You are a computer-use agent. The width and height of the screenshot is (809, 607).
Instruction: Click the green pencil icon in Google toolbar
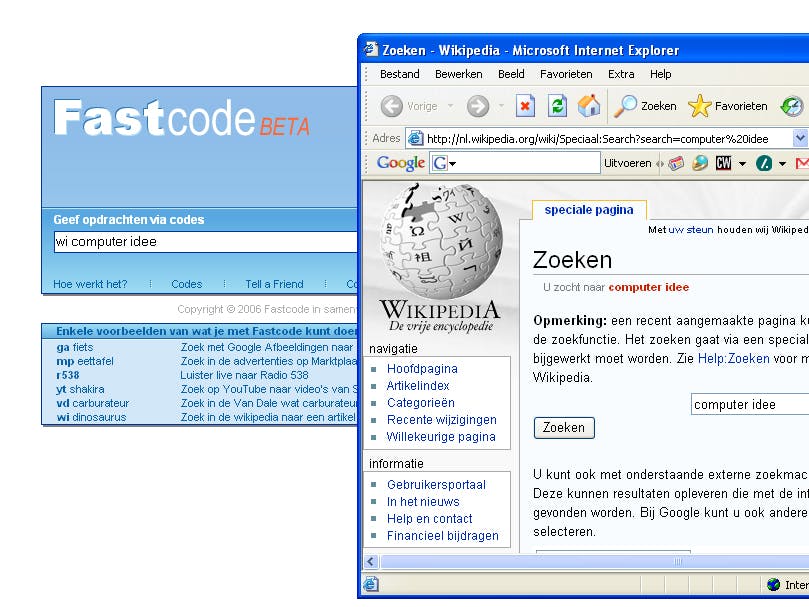pos(764,164)
